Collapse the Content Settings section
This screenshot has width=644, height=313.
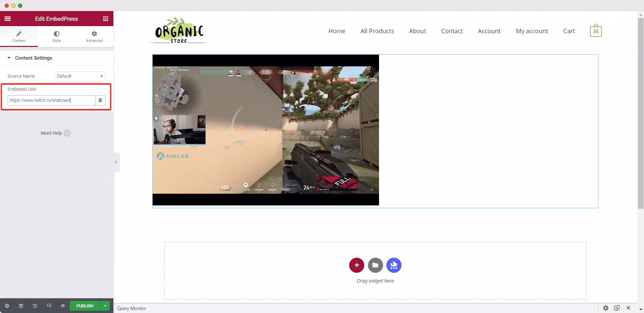[57, 58]
